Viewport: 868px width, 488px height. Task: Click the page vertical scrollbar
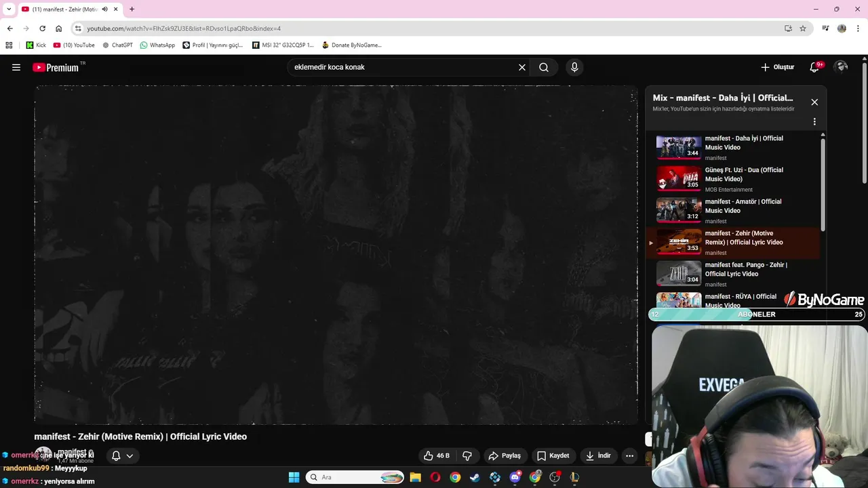point(864,122)
